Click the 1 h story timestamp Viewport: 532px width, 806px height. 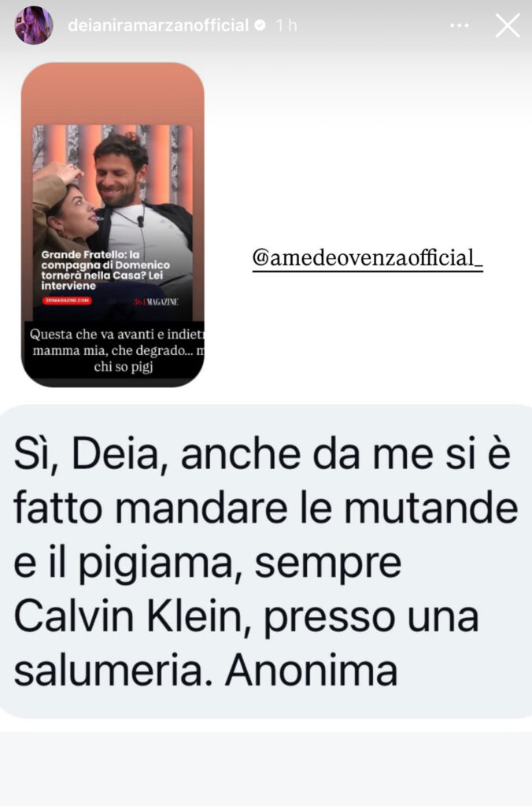click(x=286, y=24)
